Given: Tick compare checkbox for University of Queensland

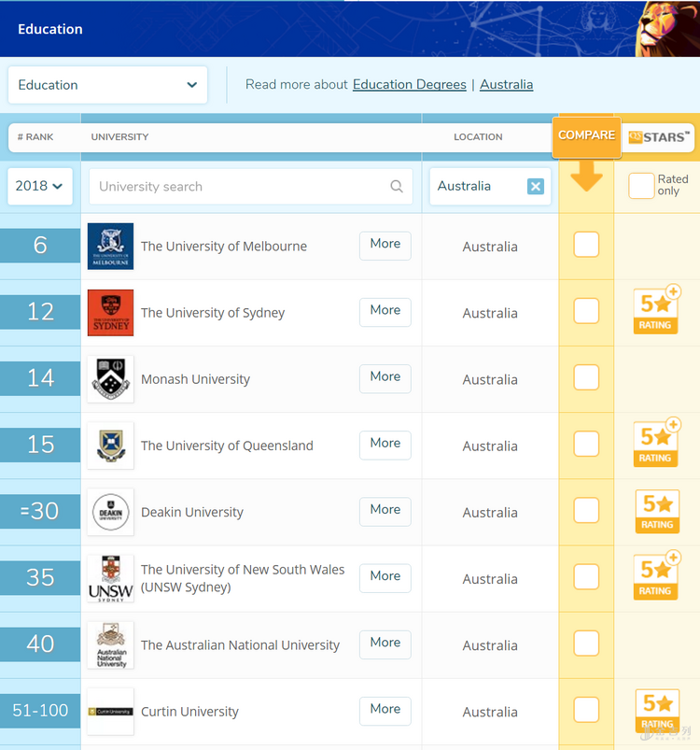Looking at the screenshot, I should [586, 444].
